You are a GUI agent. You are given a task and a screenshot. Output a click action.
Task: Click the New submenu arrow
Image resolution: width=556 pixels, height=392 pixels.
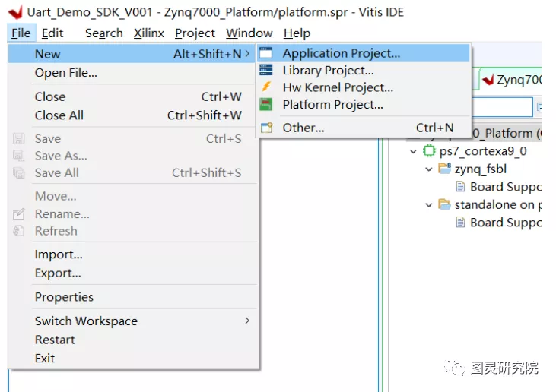247,54
